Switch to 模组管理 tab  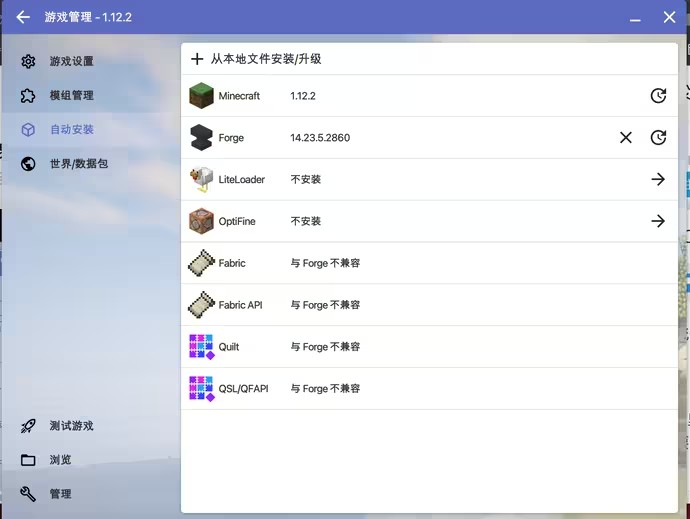coord(91,96)
